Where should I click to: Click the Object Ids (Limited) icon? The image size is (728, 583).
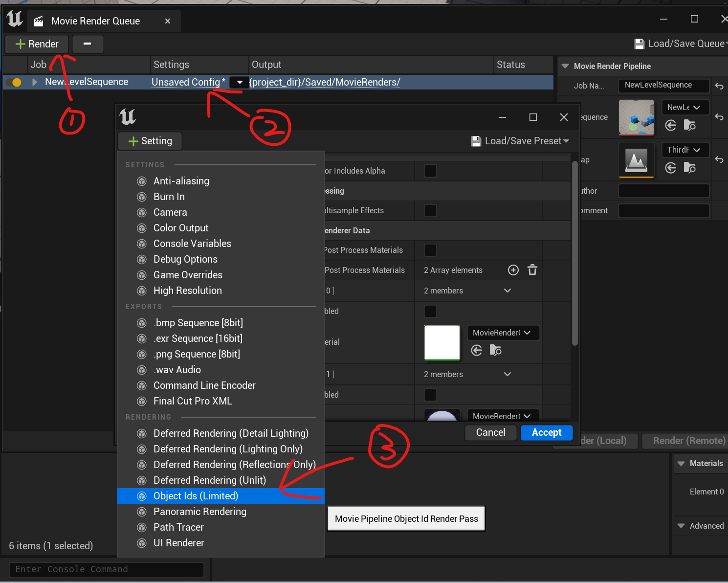tap(142, 496)
